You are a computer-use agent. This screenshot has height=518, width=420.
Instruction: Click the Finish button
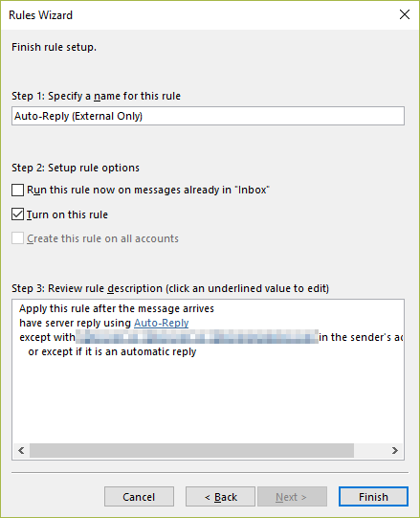pyautogui.click(x=373, y=497)
